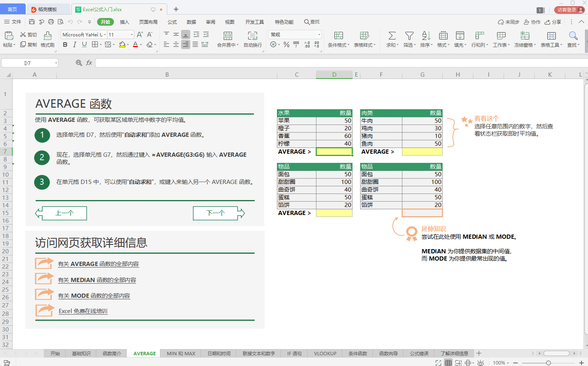This screenshot has width=588, height=366.
Task: Click the 下一个 (Next) arrow button
Action: coord(219,213)
